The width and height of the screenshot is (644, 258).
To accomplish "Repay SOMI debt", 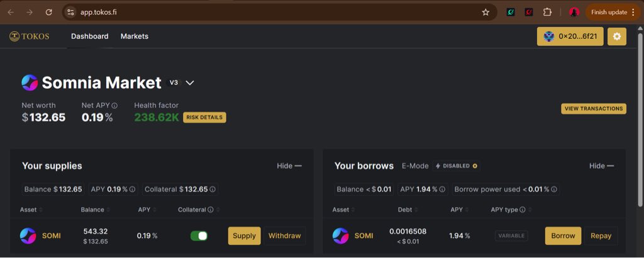I will point(601,236).
